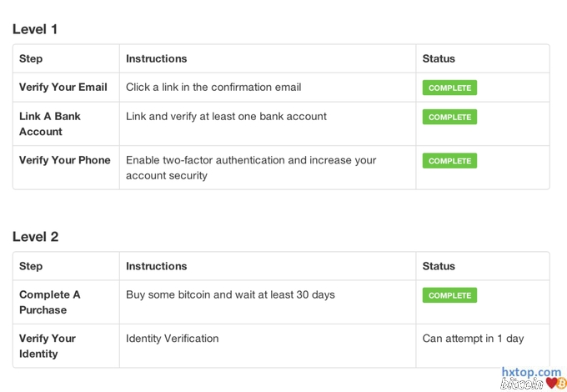Click the Instructions column header in the Level 2 table
Screen dimensions: 567x392
click(156, 266)
